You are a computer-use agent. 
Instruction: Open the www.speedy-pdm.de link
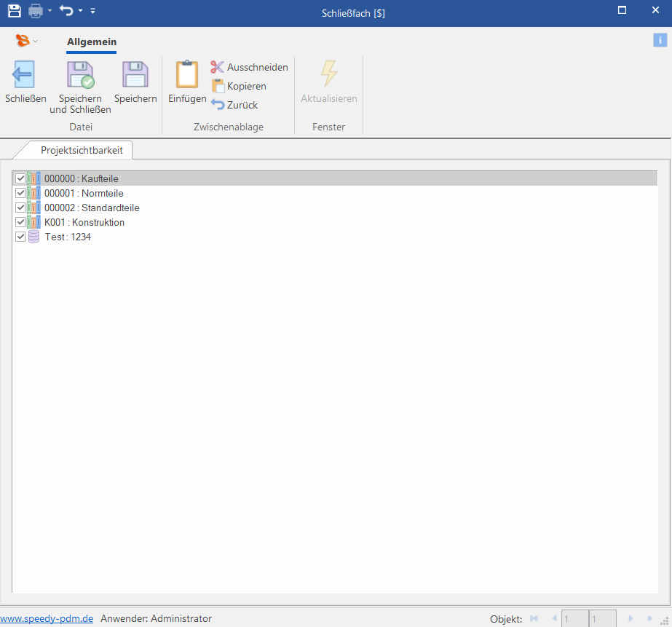pos(47,618)
